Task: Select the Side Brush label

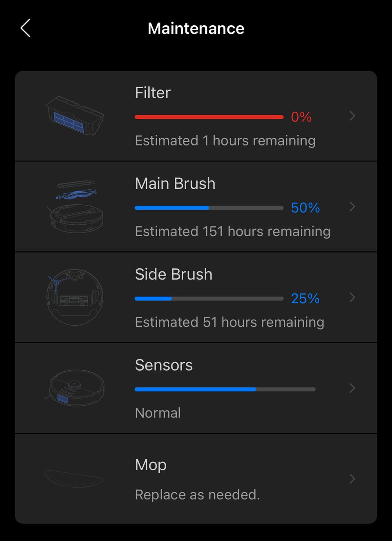Action: 174,274
